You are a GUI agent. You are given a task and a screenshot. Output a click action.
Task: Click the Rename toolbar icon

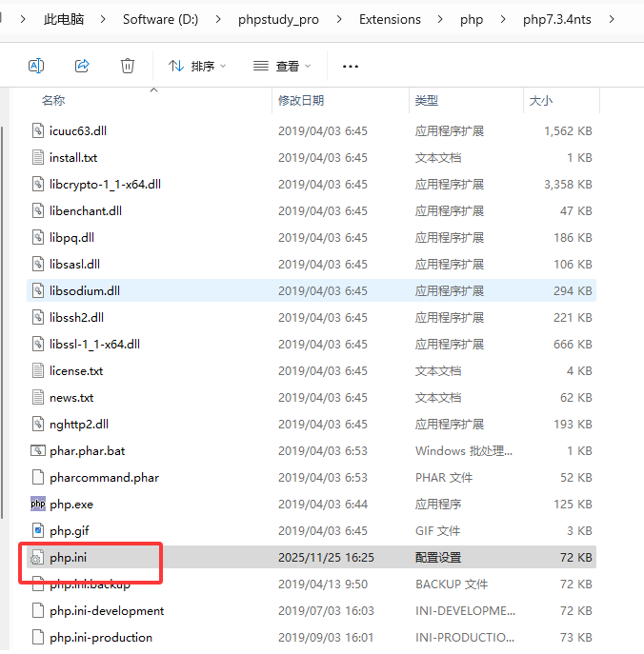[x=36, y=66]
